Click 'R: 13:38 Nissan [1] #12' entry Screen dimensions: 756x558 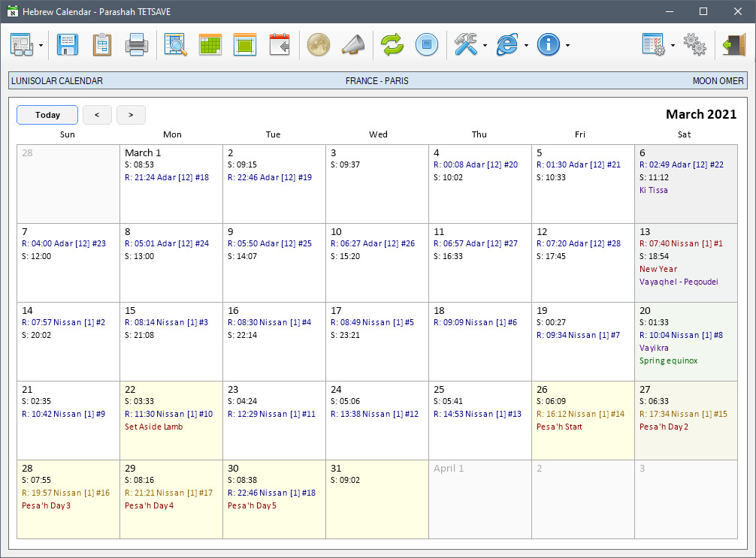(375, 414)
